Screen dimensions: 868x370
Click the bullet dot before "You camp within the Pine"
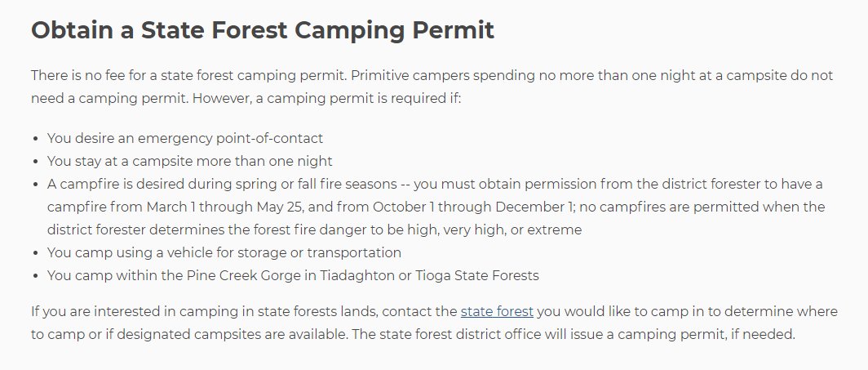click(x=36, y=276)
